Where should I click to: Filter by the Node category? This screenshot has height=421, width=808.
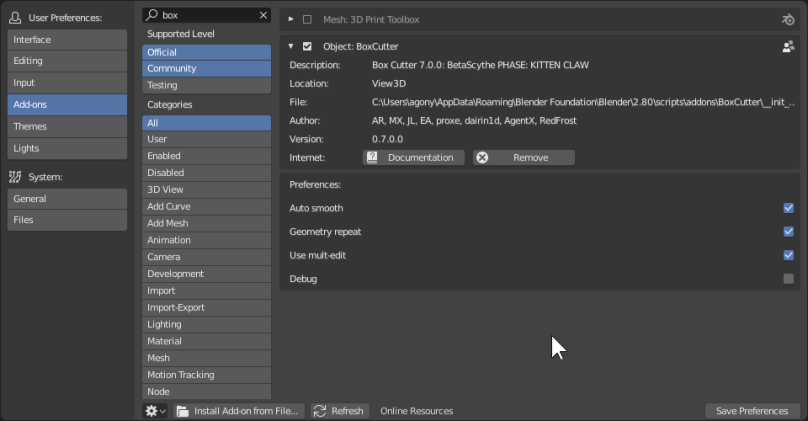coord(206,392)
